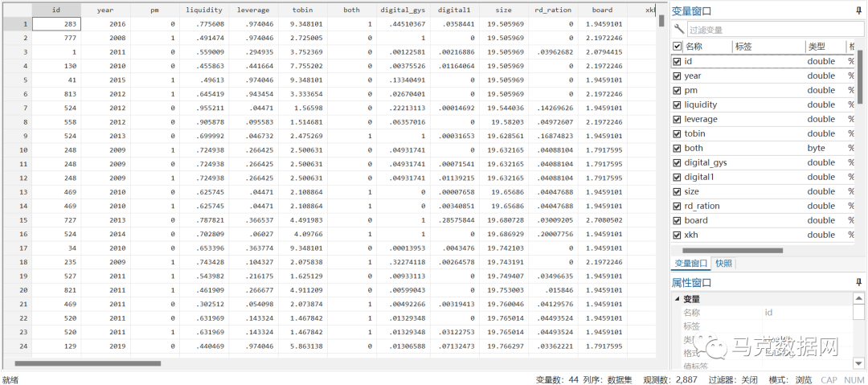
Task: Uncheck the year variable checkbox
Action: tap(677, 76)
